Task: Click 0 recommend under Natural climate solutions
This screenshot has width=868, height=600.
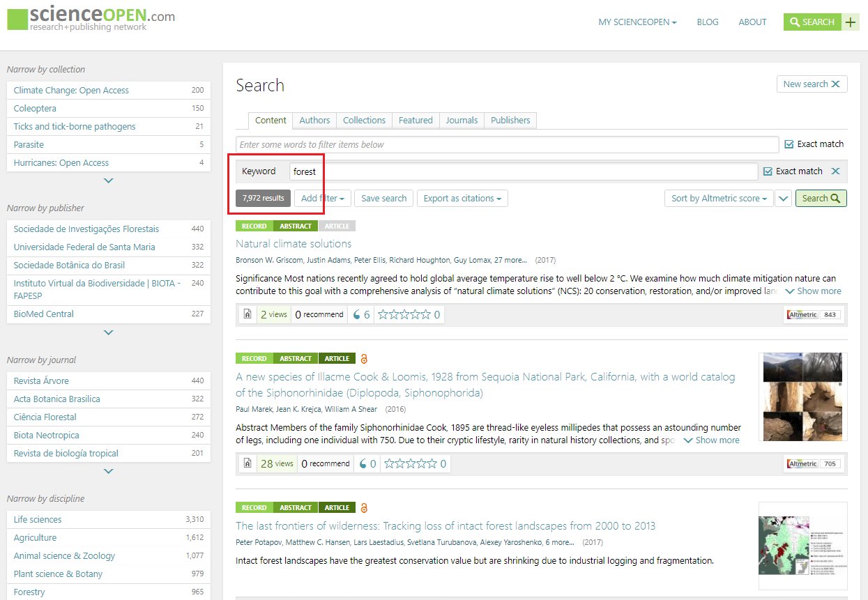Action: [x=319, y=314]
